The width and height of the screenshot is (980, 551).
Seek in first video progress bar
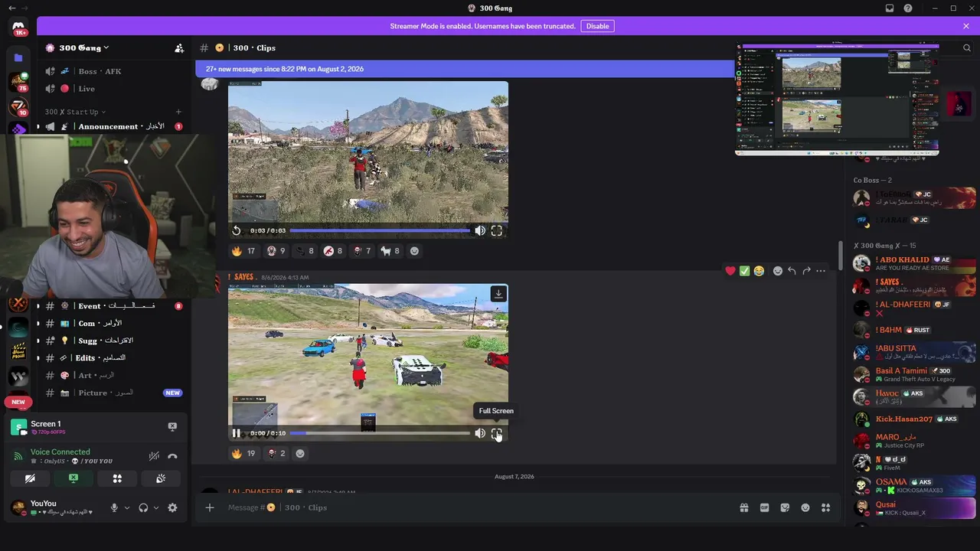click(x=380, y=231)
